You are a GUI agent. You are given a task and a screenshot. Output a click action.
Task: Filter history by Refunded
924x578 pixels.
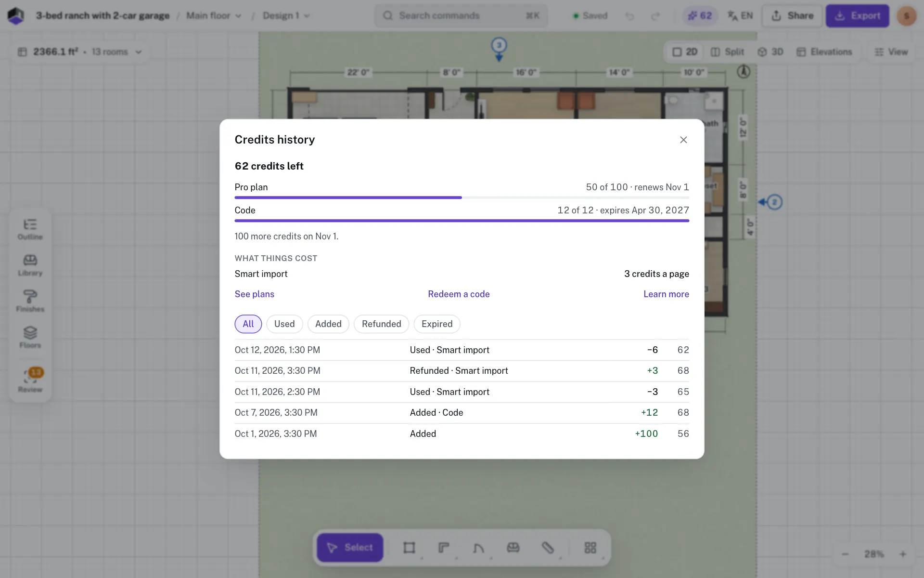click(381, 324)
